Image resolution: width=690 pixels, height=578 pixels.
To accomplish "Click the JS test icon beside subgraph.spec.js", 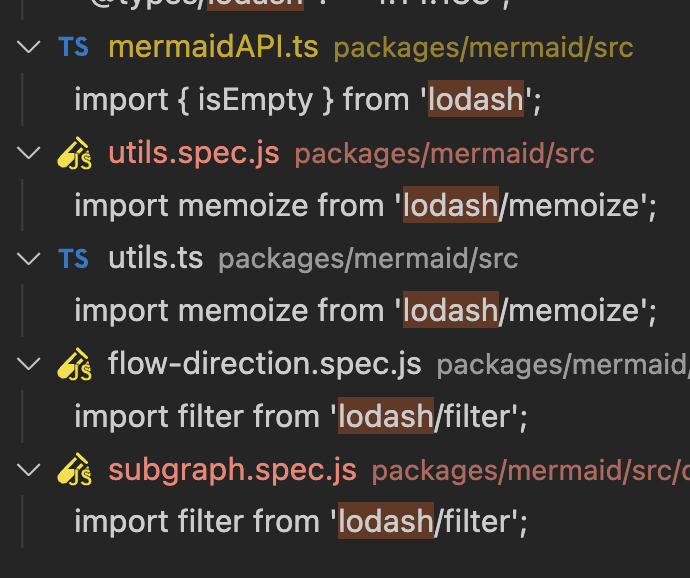I will click(74, 470).
